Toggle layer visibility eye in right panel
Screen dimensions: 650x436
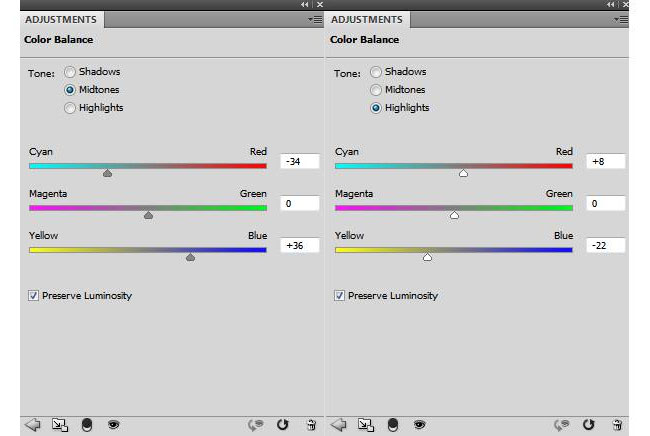pos(419,424)
